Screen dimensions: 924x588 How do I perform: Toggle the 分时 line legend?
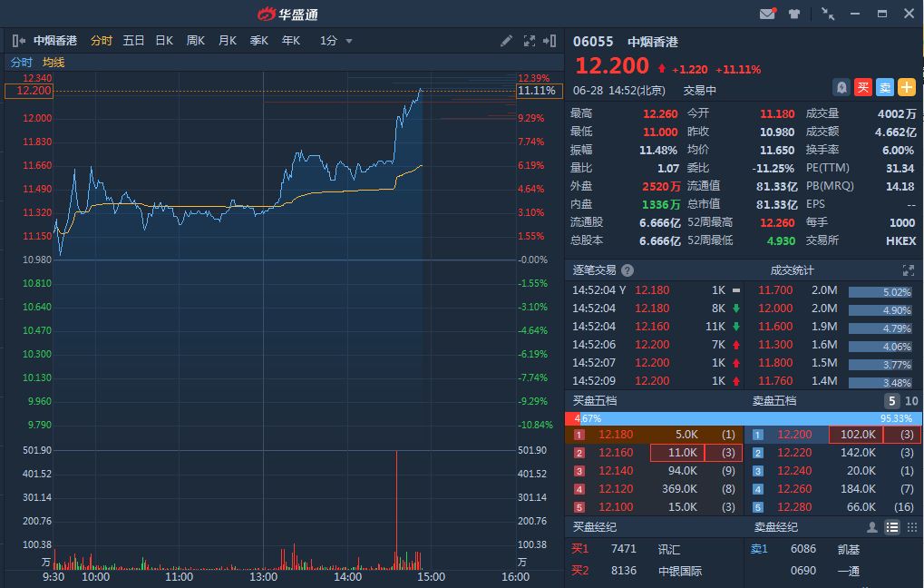(x=21, y=63)
